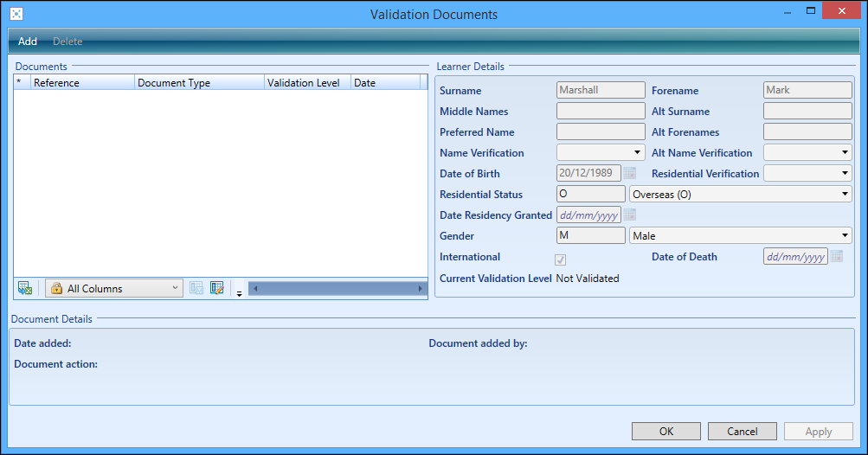Viewport: 868px width, 455px height.
Task: Click the Preferred Name input field
Action: click(601, 131)
